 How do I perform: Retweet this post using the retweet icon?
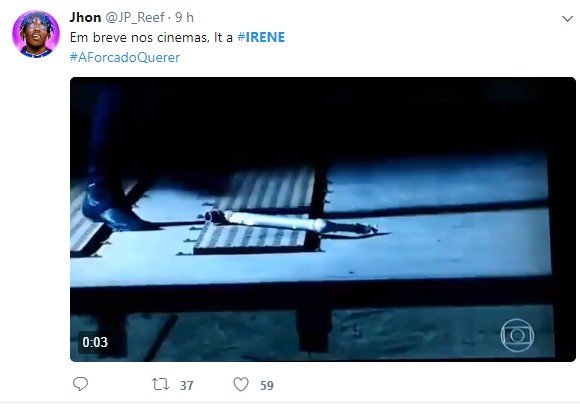click(x=161, y=384)
